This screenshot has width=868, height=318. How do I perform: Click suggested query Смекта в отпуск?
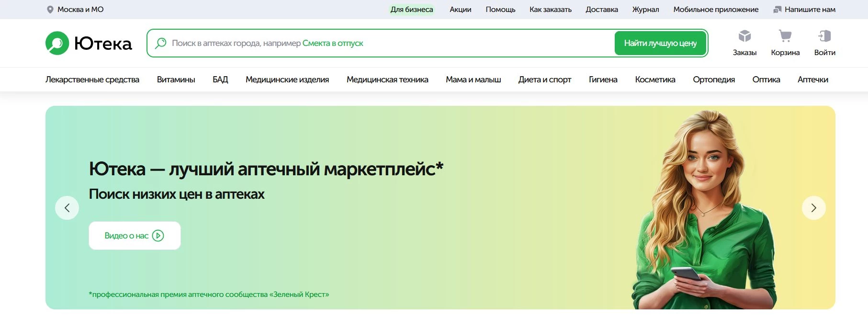coord(333,43)
